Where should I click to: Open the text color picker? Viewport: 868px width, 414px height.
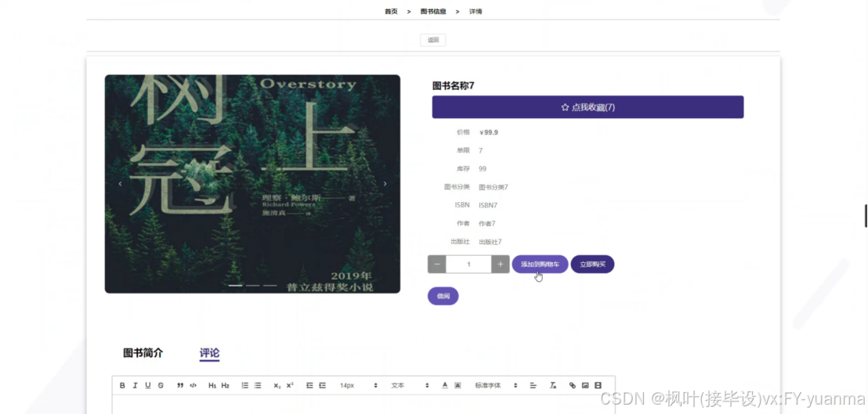coord(444,385)
